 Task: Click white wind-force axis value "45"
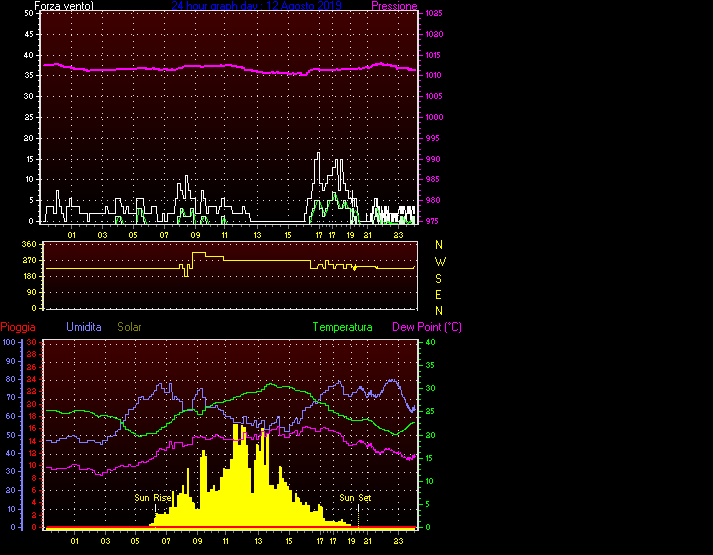coord(29,34)
